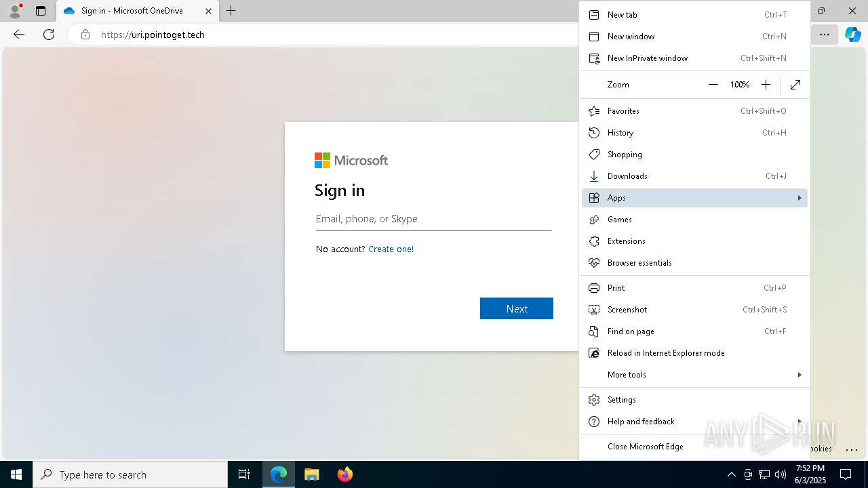Click the Downloads arrow icon
Viewport: 868px width, 488px height.
coord(594,176)
